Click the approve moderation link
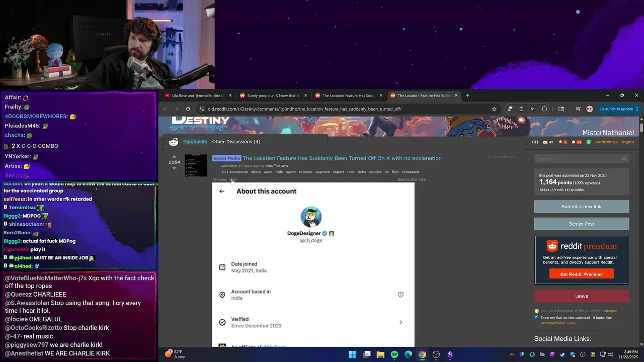The height and width of the screenshot is (362, 644). (323, 172)
